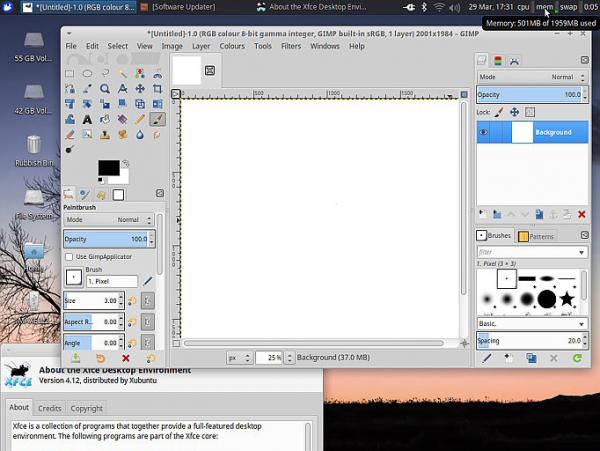Screen dimensions: 600x451
Task: Click the star-shaped brush preset
Action: click(567, 298)
